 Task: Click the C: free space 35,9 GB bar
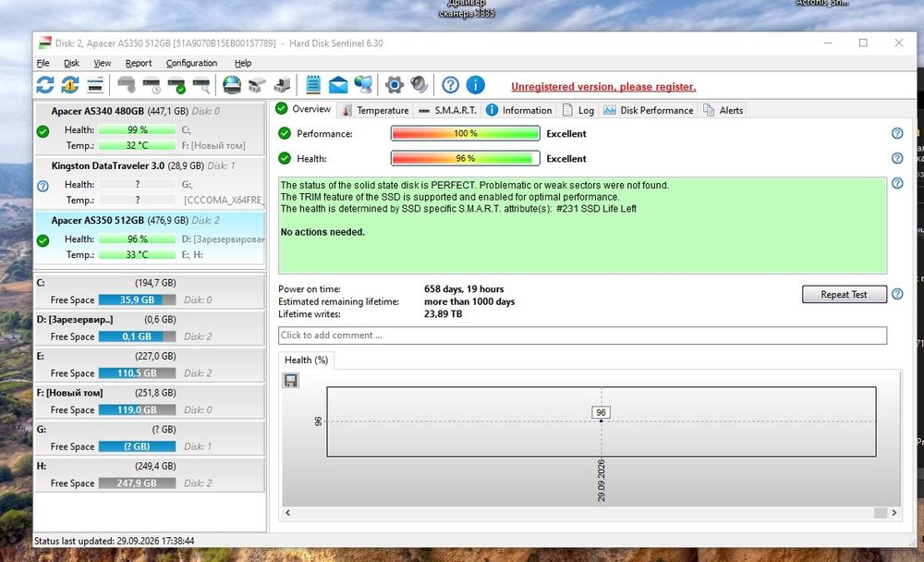pos(137,299)
